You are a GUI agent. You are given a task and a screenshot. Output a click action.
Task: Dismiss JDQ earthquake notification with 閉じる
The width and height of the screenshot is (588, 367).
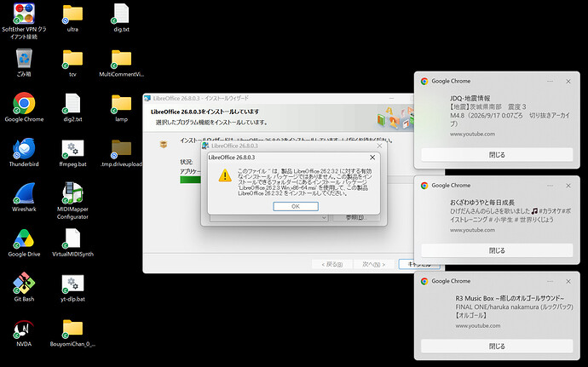497,154
